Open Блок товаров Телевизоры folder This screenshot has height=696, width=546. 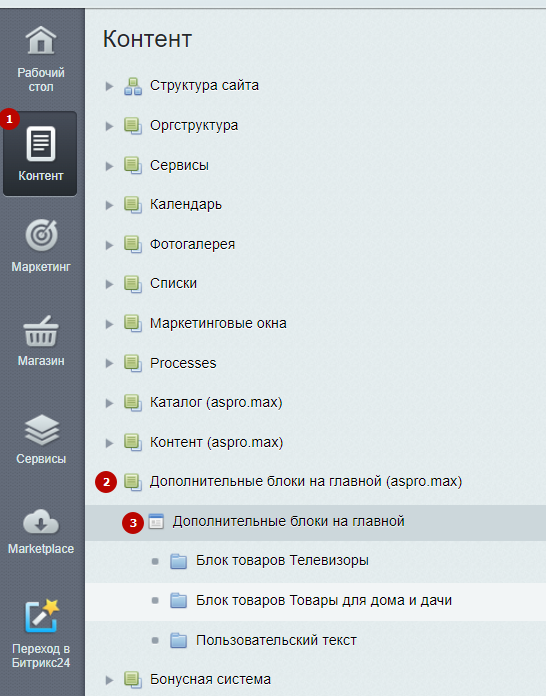282,561
